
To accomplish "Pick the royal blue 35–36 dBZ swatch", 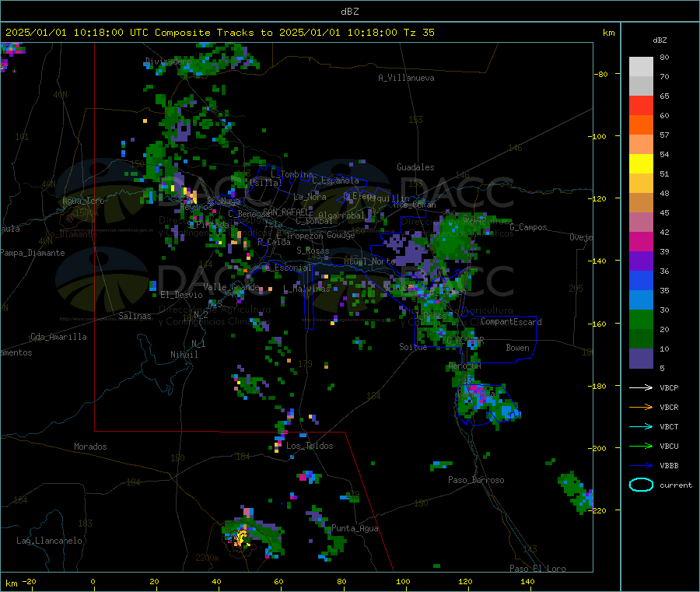I will (641, 281).
